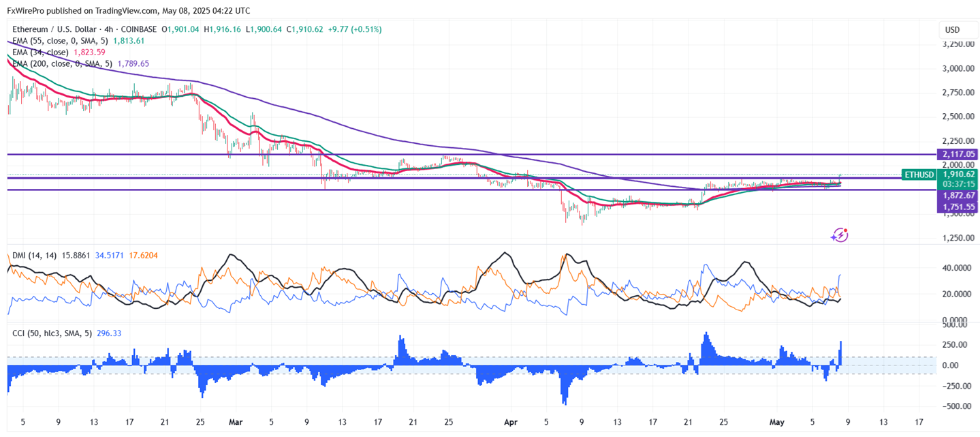The width and height of the screenshot is (980, 437).
Task: Click the blue DMI value 34.5171
Action: [x=108, y=256]
